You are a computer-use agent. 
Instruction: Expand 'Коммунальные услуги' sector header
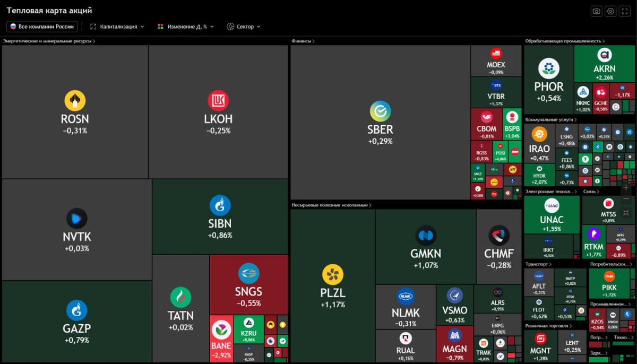551,119
